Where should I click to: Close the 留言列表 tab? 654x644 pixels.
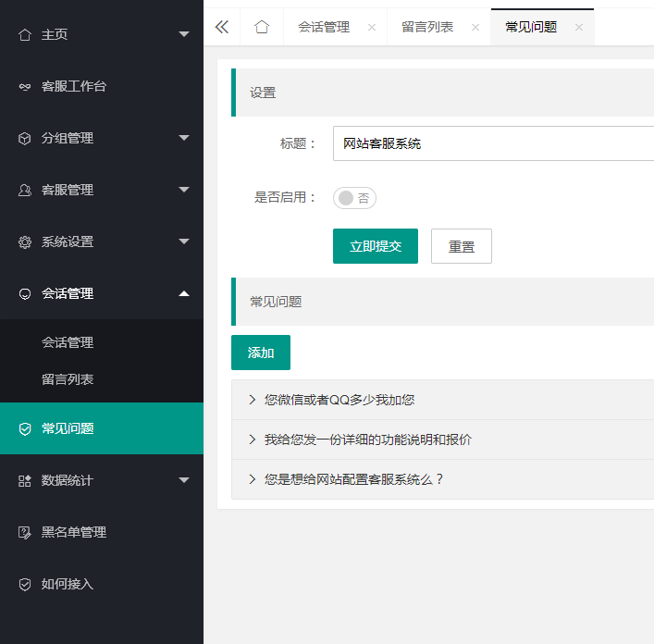pyautogui.click(x=475, y=28)
